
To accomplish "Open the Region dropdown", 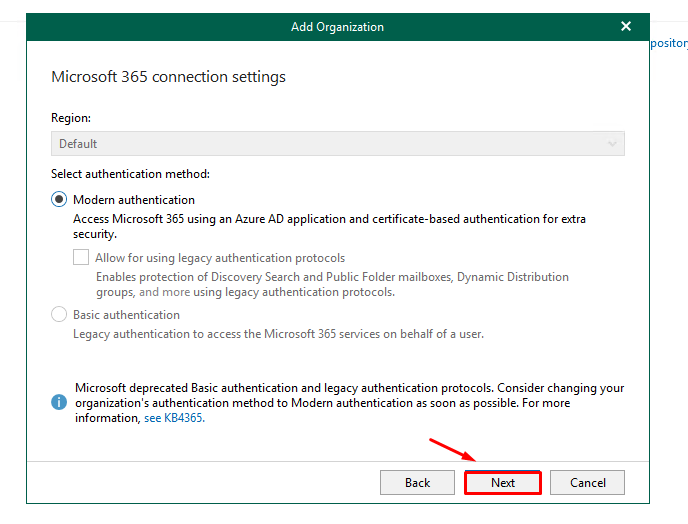I will [x=337, y=144].
